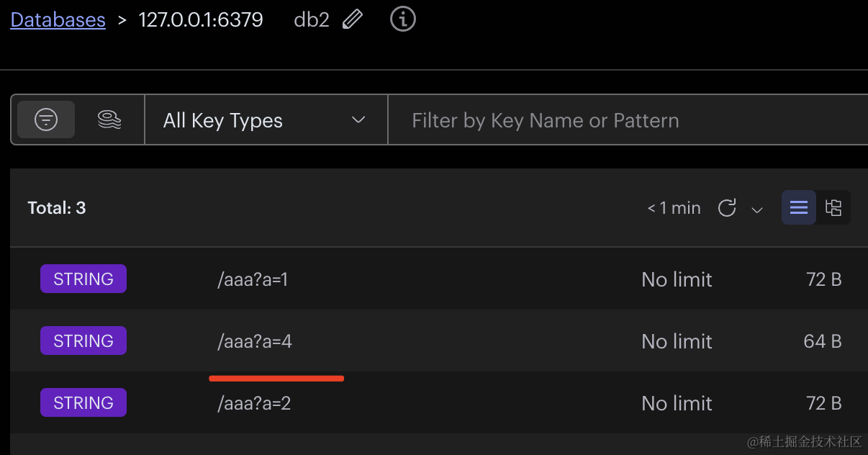Click the 127.0.0.1:6379 database name
The image size is (868, 455).
[201, 19]
